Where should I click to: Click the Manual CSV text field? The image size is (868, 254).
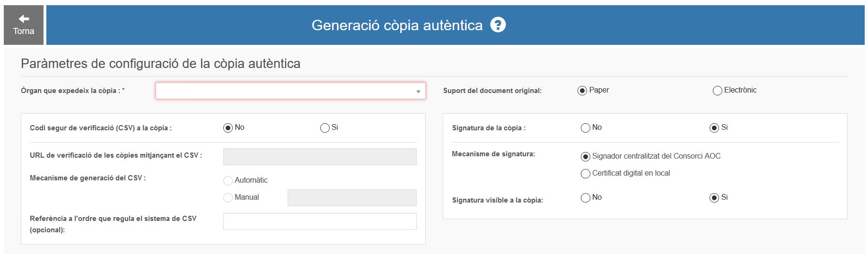click(x=352, y=198)
